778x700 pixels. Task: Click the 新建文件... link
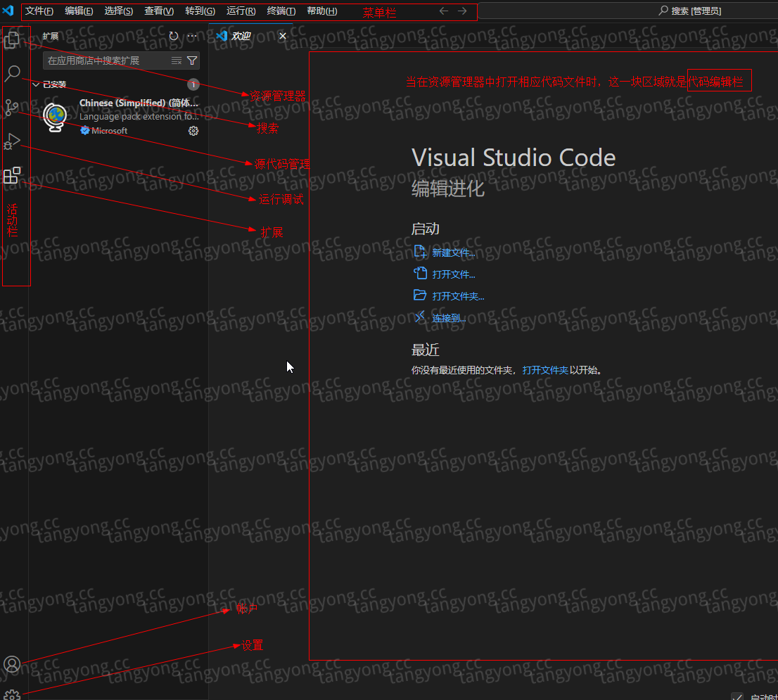(454, 253)
